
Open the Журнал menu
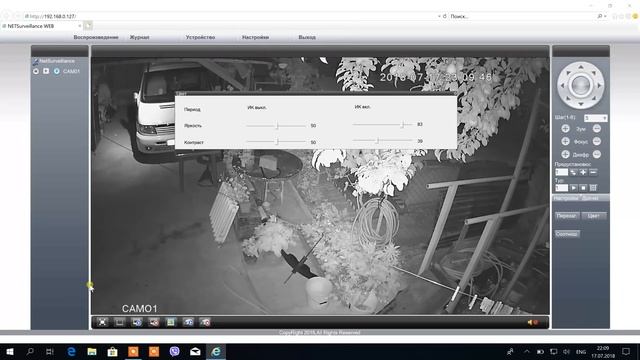(140, 37)
